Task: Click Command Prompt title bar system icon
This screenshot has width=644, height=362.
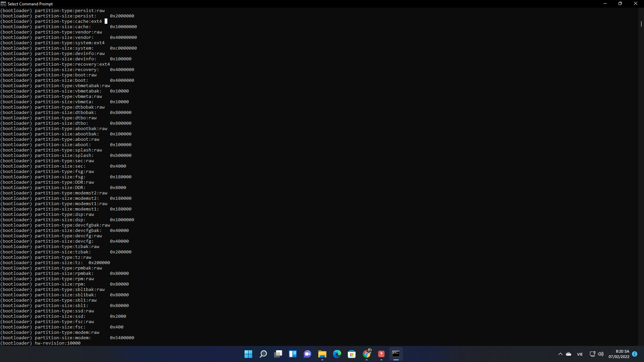Action: 3,4
